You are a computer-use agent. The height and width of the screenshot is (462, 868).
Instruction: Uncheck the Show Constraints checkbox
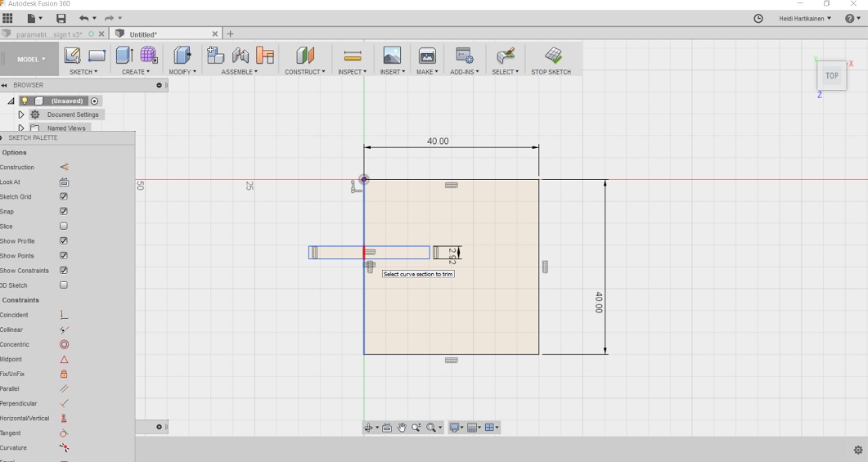pos(64,271)
